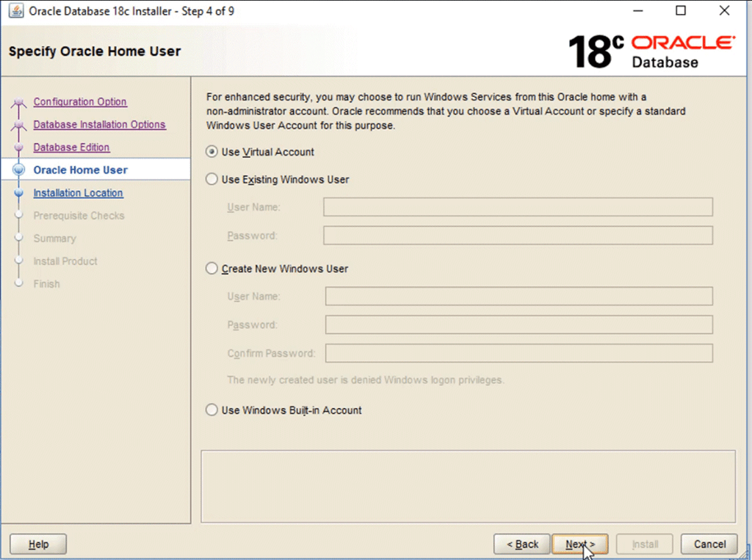Click the Configuration Option step marker icon

[18, 102]
